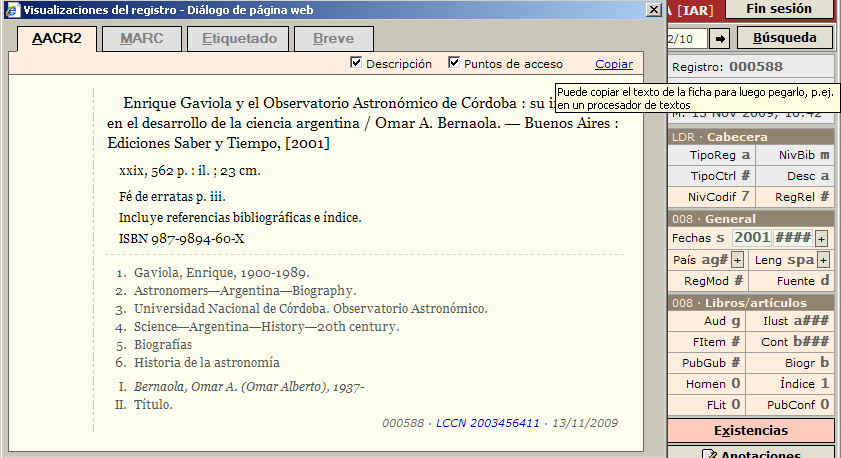Click the Copiar link
Screen dimensions: 841x458
coord(614,64)
